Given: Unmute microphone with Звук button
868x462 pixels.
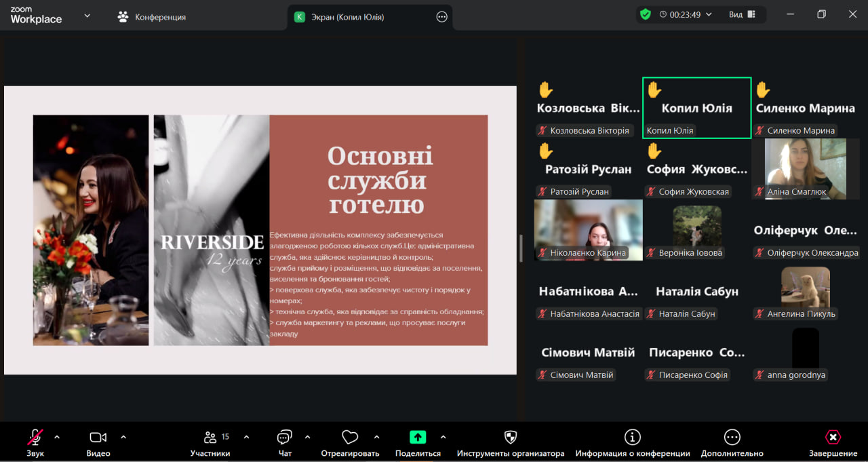Looking at the screenshot, I should [35, 438].
